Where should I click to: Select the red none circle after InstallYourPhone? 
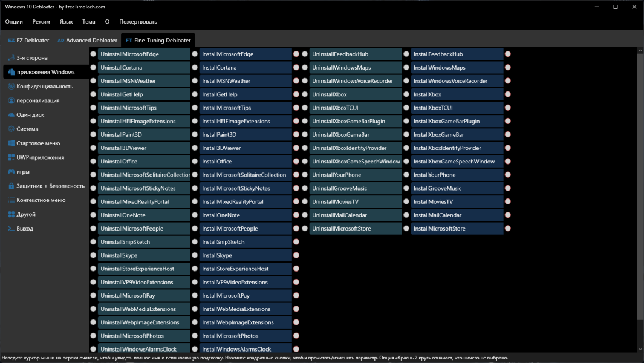(x=508, y=175)
